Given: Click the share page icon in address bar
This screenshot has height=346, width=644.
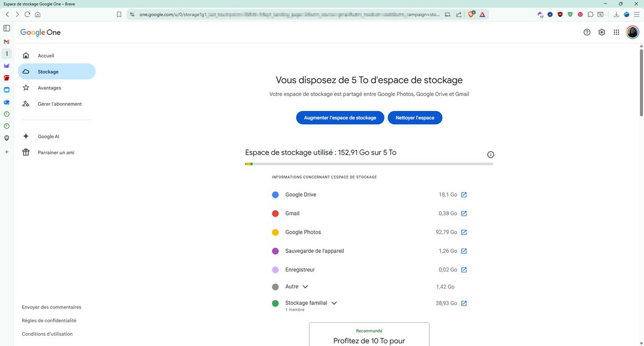Looking at the screenshot, I should point(458,14).
